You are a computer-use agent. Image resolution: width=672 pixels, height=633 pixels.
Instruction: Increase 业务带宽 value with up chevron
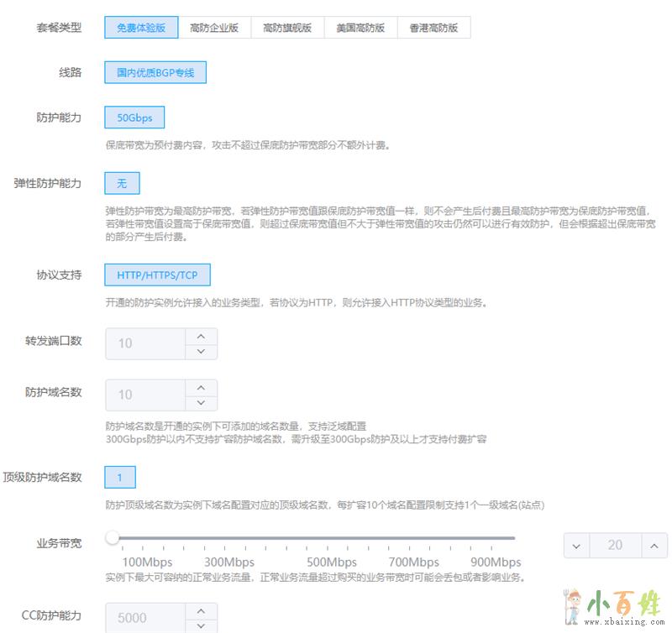click(x=654, y=546)
